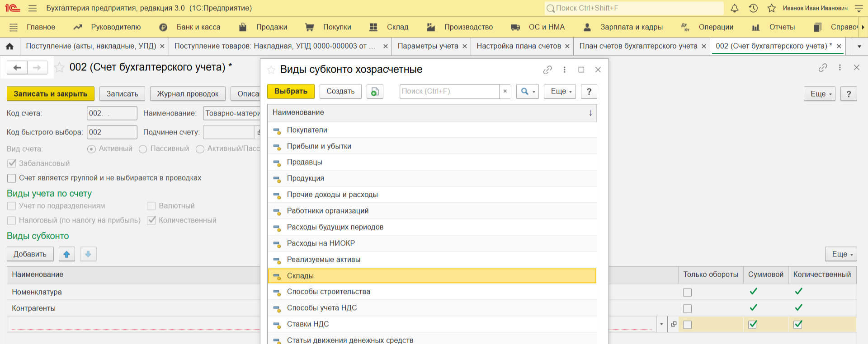Toggle the Количественный accounting checkbox
Screen dimensions: 868x344
(151, 220)
